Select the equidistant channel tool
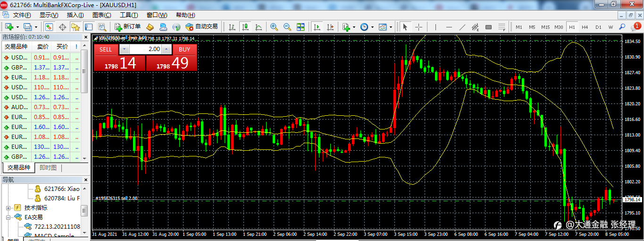Screen dimensions: 644x241 (476, 27)
